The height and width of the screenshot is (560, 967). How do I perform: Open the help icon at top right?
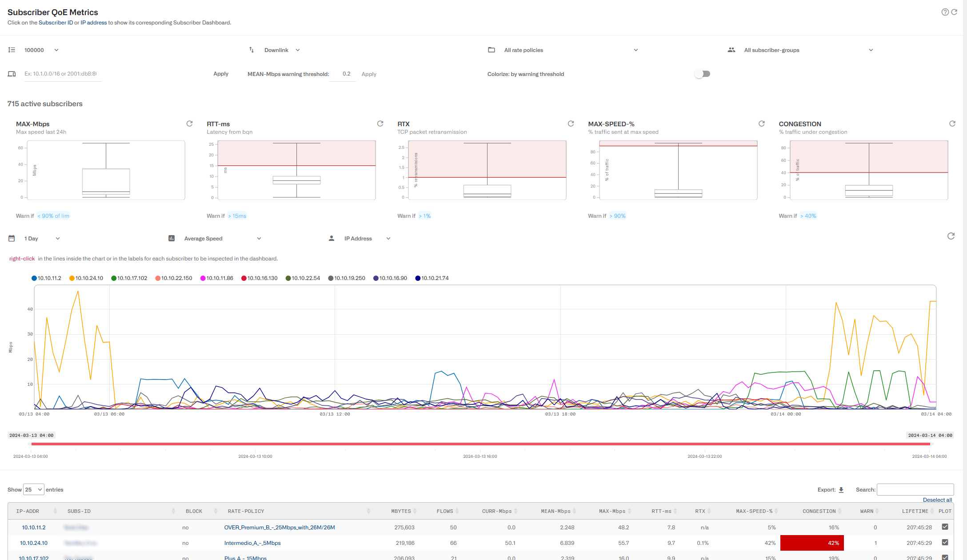point(944,12)
